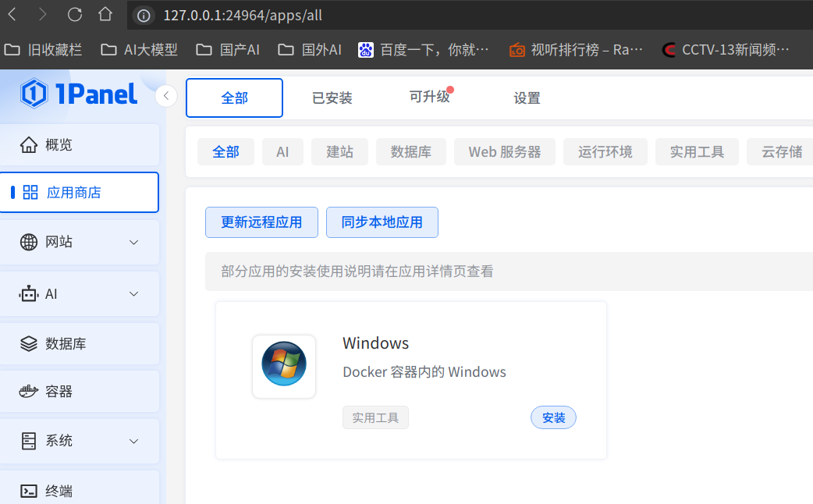Install the Windows app with 安装
Screen dimensions: 813x504
(553, 417)
